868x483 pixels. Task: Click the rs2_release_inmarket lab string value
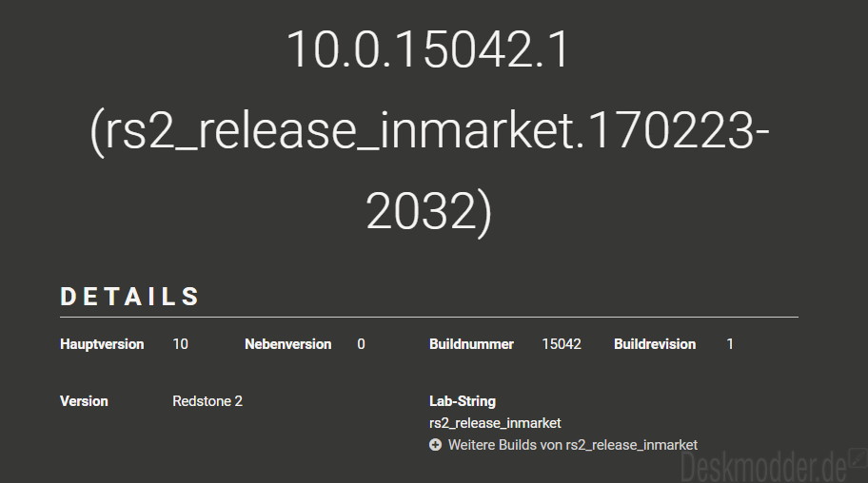(495, 423)
